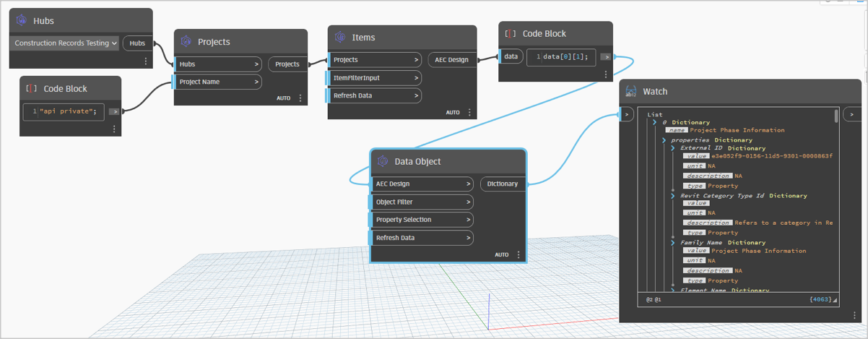Open Data Object node kebab menu

518,255
